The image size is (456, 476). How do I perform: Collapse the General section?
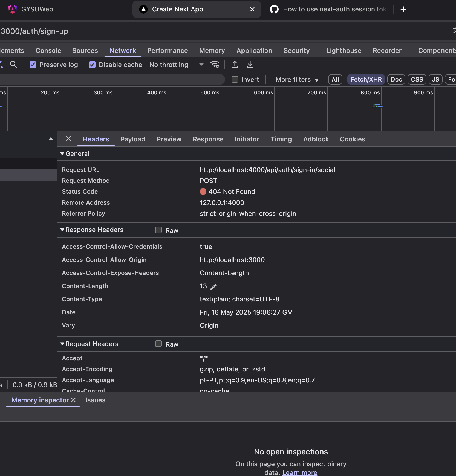coord(62,154)
